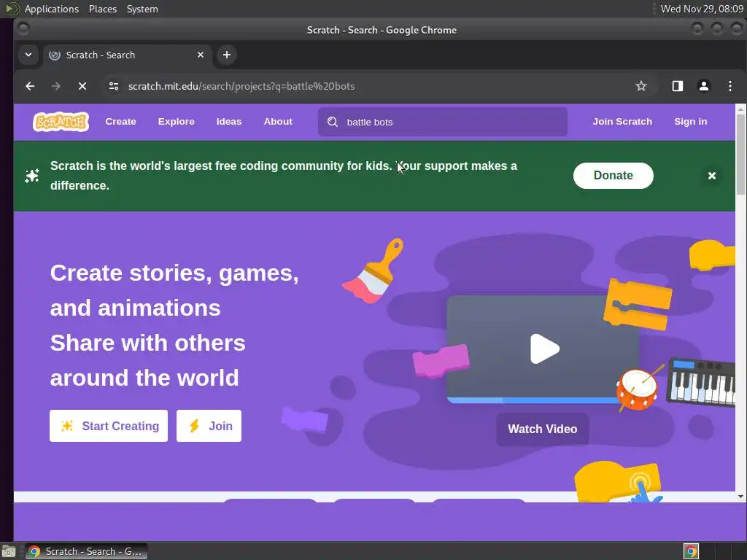This screenshot has height=560, width=747.
Task: Click the battle bots search field
Action: (x=443, y=122)
